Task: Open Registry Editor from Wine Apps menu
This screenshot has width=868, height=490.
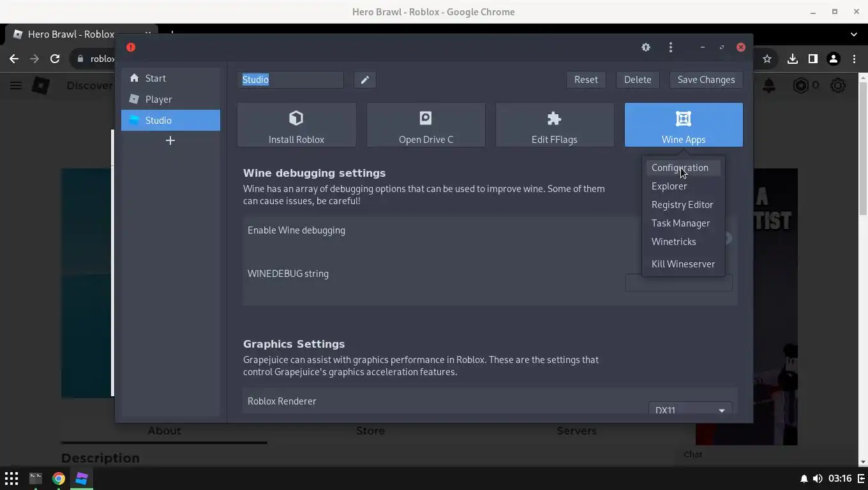Action: (x=683, y=205)
